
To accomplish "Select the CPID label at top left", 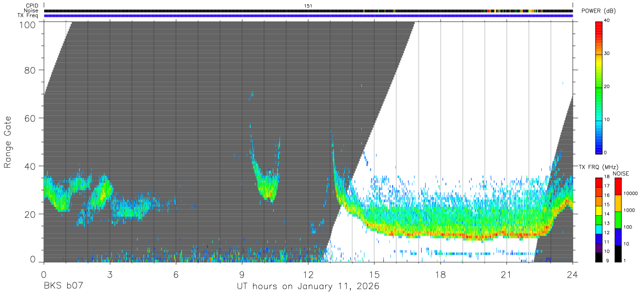I will point(32,6).
